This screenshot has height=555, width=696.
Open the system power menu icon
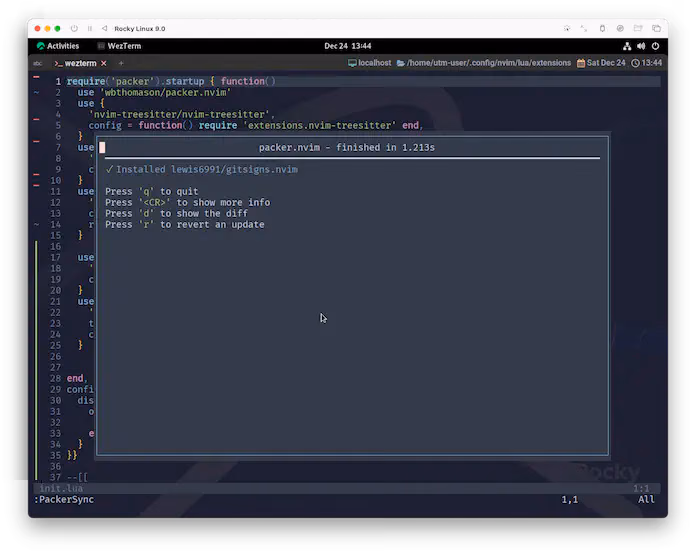pos(655,46)
